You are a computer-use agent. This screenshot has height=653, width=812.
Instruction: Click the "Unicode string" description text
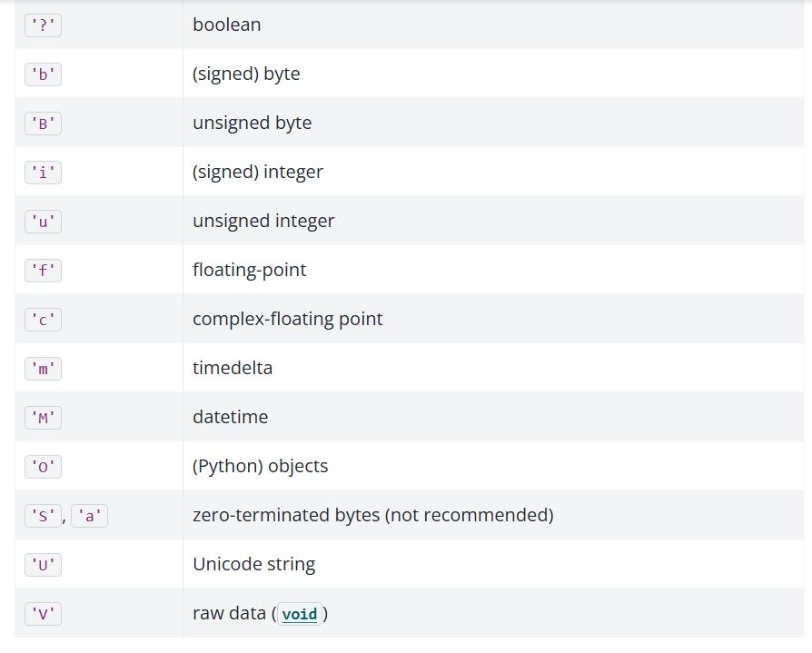coord(253,564)
